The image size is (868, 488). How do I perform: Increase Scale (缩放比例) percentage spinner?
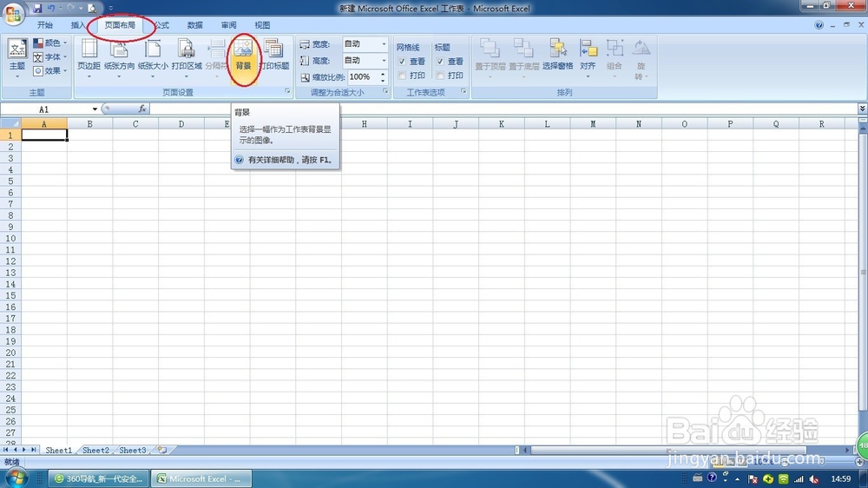tap(383, 74)
